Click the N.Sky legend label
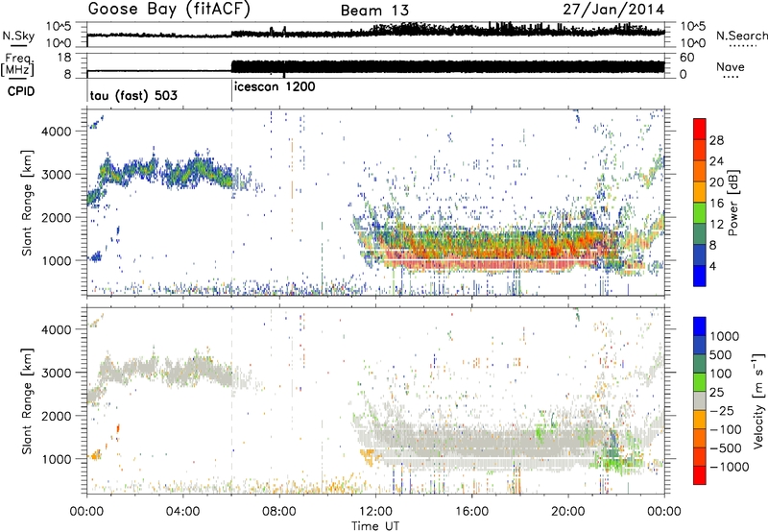Viewport: 768px width, 532px height. tap(18, 36)
